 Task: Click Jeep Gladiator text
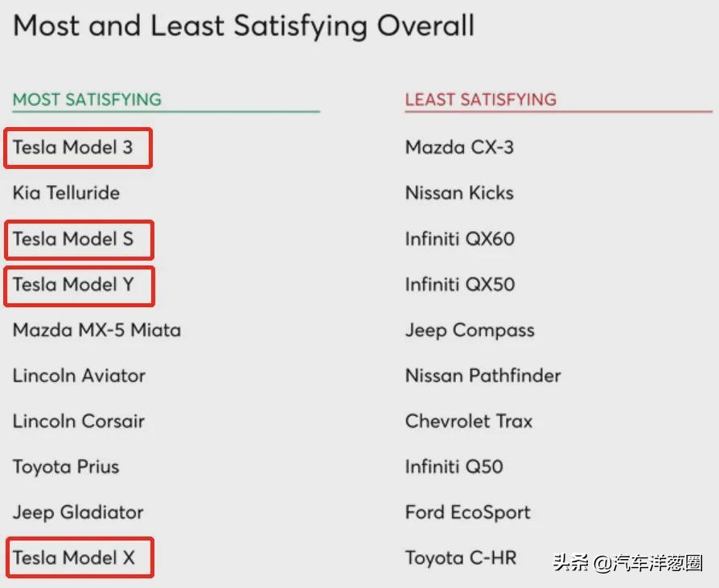pos(78,512)
